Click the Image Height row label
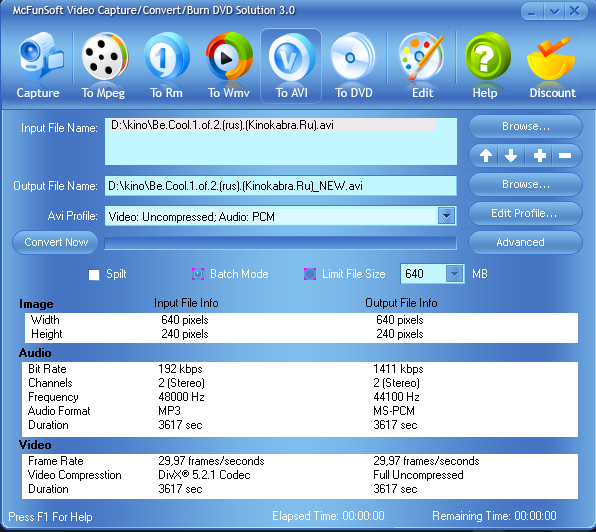596x532 pixels. pyautogui.click(x=46, y=334)
